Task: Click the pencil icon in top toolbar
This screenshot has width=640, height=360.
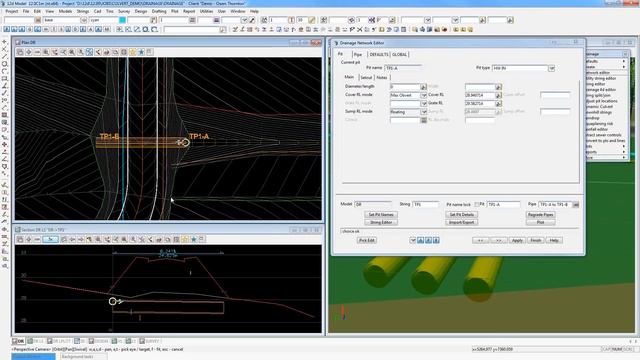Action: click(312, 20)
